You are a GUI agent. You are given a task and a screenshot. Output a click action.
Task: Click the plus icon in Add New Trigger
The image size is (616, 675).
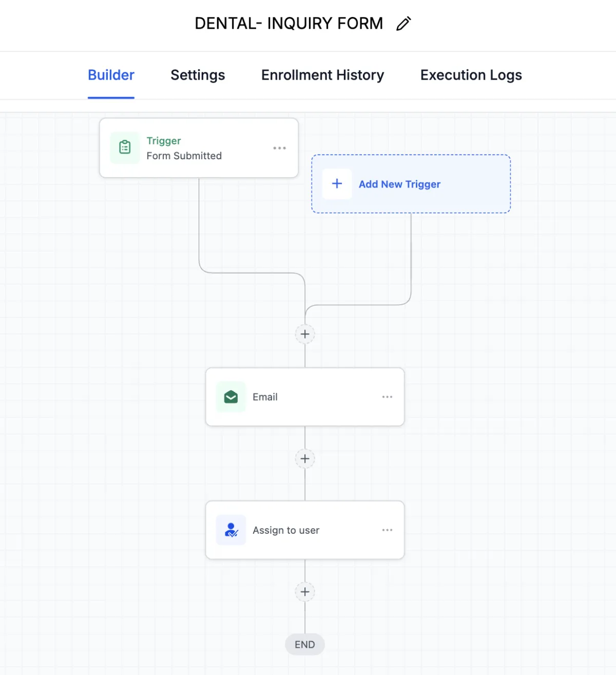[x=337, y=184]
